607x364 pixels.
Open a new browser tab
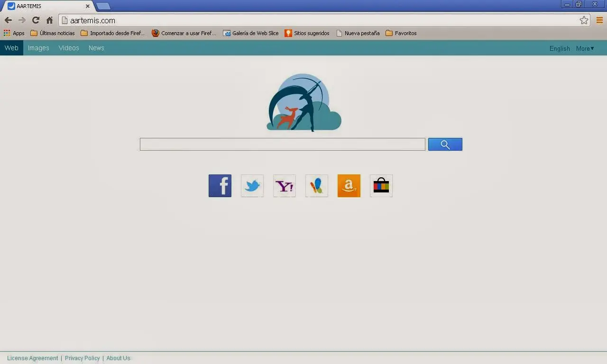[103, 6]
